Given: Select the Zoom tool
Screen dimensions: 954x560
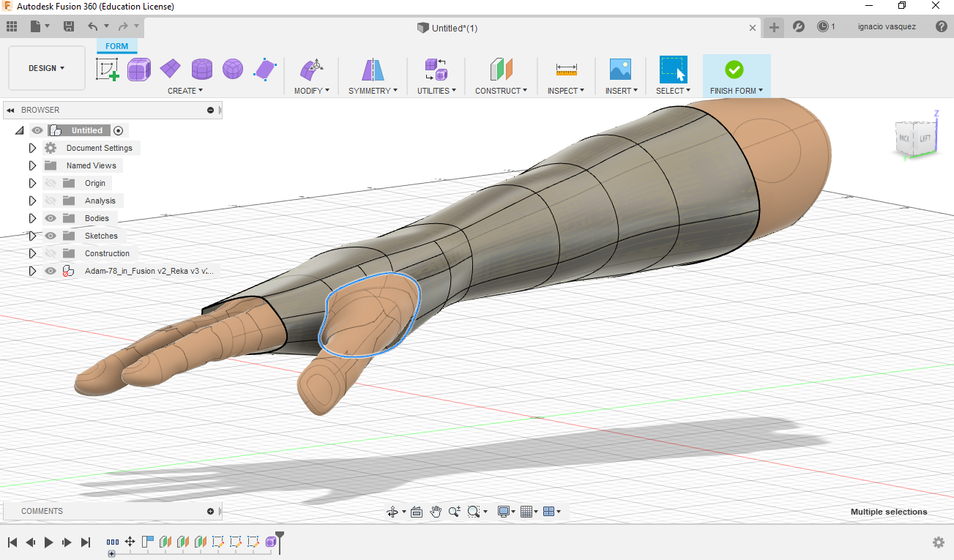Looking at the screenshot, I should pos(454,512).
